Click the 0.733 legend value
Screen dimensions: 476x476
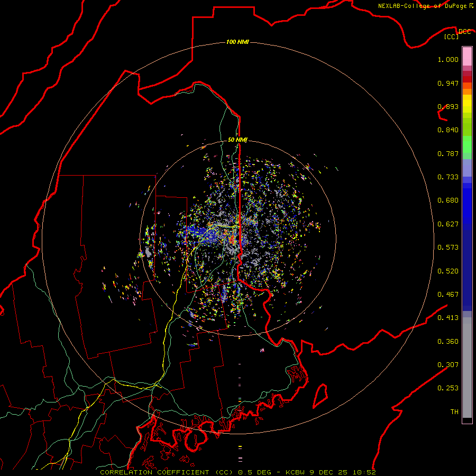tap(448, 177)
